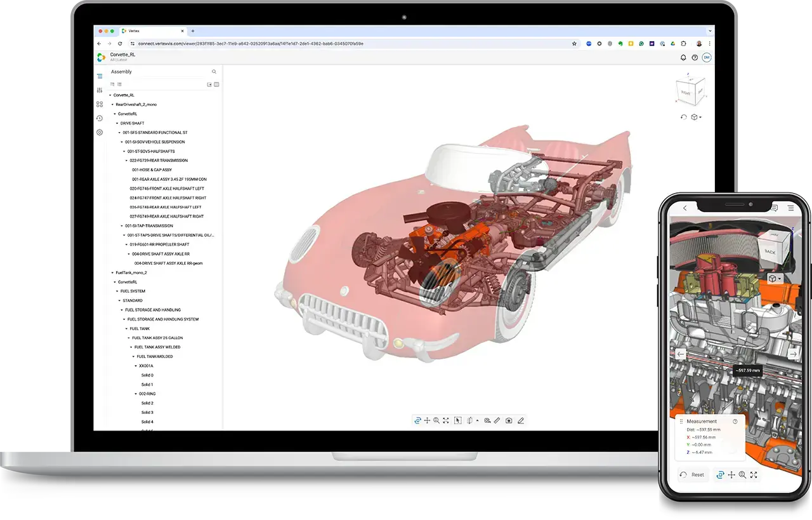Click the snapshot camera icon in viewer toolbar
The image size is (812, 520).
coord(509,420)
